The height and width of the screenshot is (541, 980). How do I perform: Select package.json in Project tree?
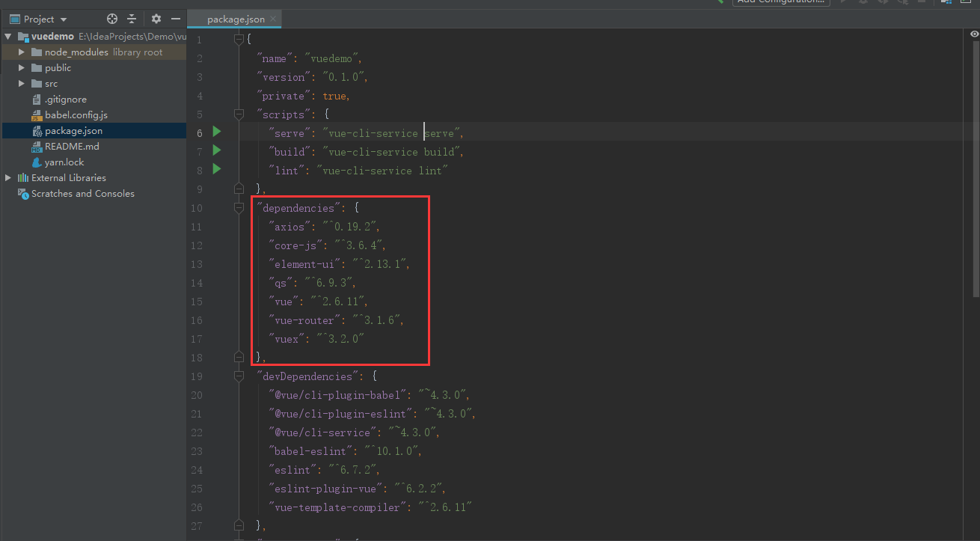[x=73, y=131]
